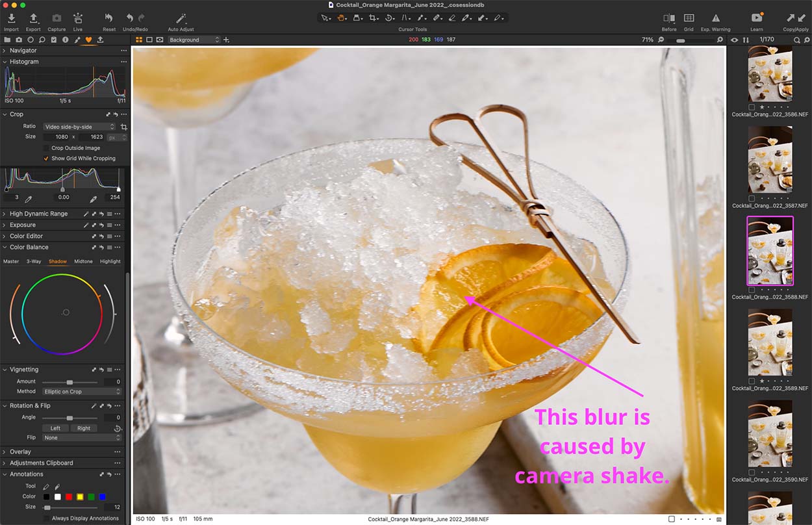Toggle proof margin viewer icon
Viewport: 812px width, 525px height.
[160, 40]
